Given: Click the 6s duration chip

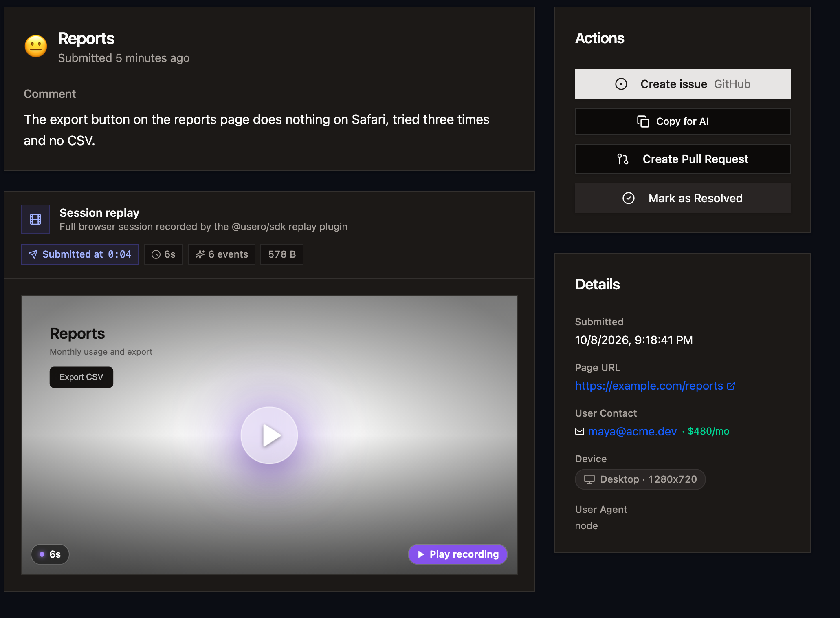Looking at the screenshot, I should point(163,254).
